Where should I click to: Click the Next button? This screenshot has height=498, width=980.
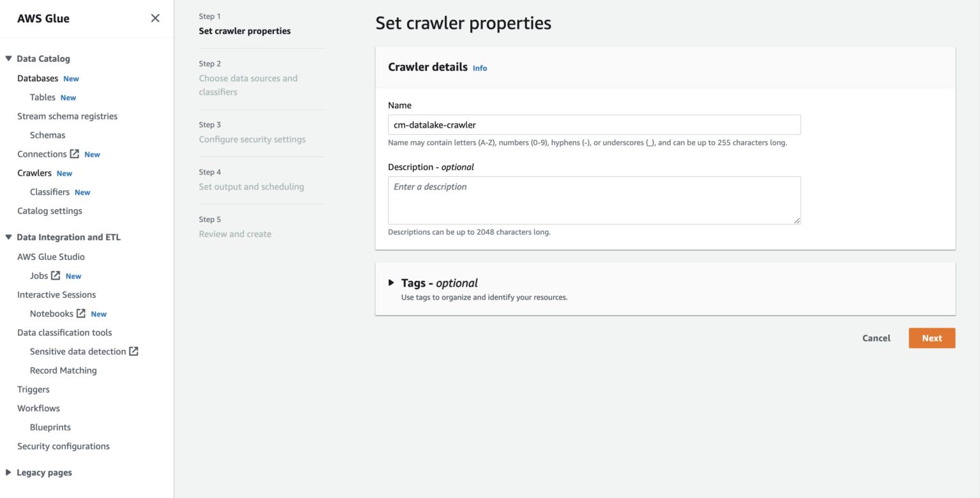click(x=932, y=338)
